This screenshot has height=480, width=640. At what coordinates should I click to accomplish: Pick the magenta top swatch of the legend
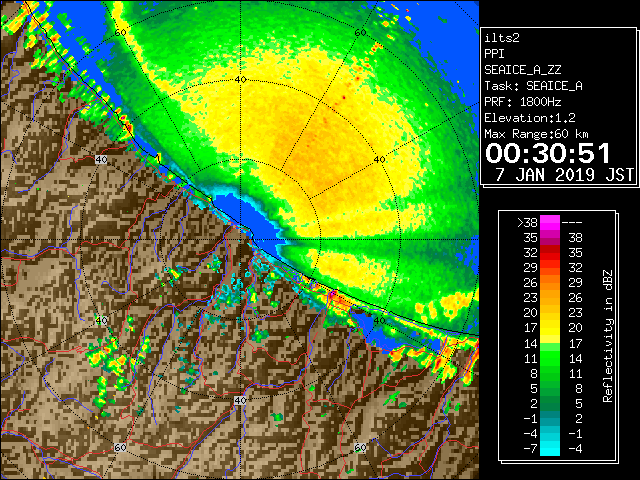[x=550, y=223]
